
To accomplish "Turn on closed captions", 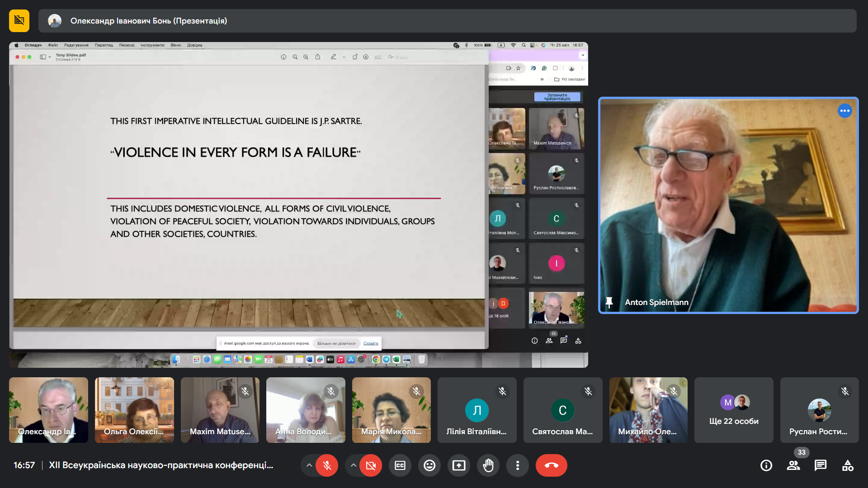I will coord(400,465).
